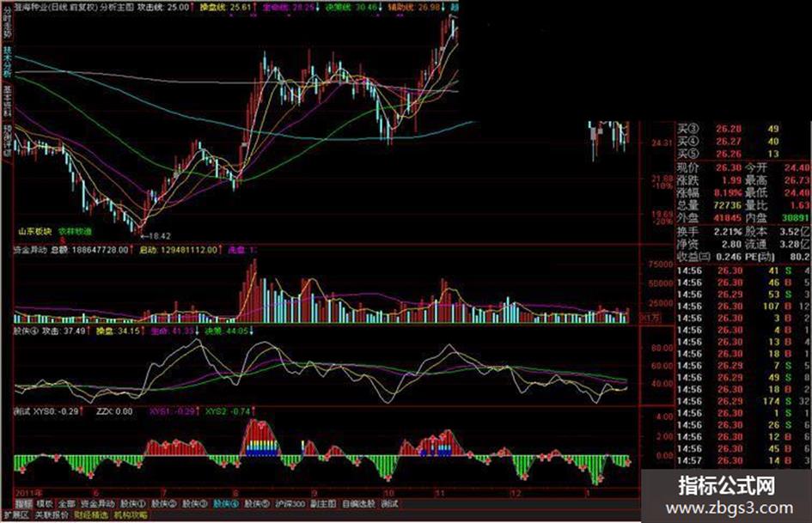Viewport: 812px width, 523px height.
Task: Click the 买④ 26.27 order row
Action: tap(728, 142)
